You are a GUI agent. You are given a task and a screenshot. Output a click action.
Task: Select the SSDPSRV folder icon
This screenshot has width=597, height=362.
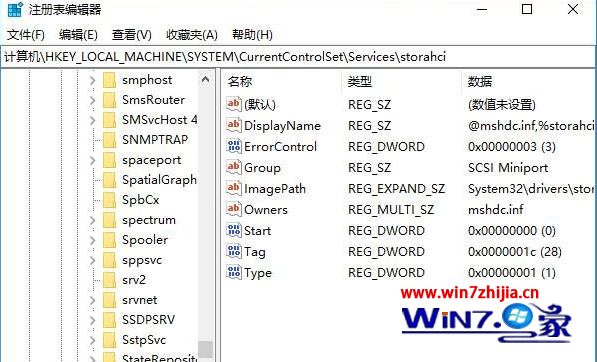pos(109,320)
